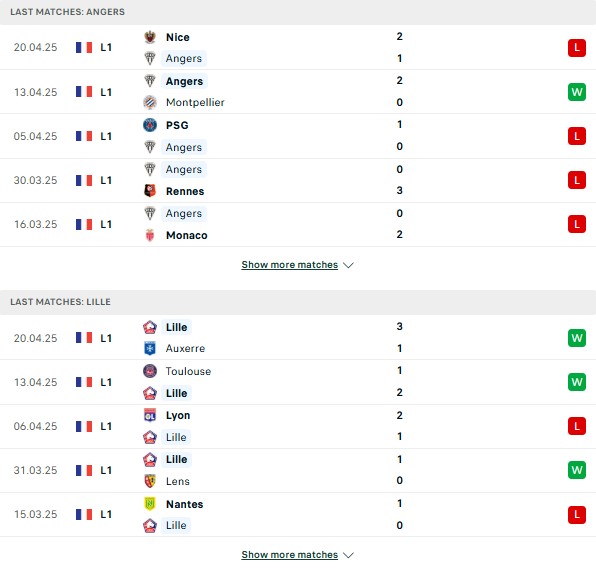Click the Nantes club crest icon

(150, 504)
